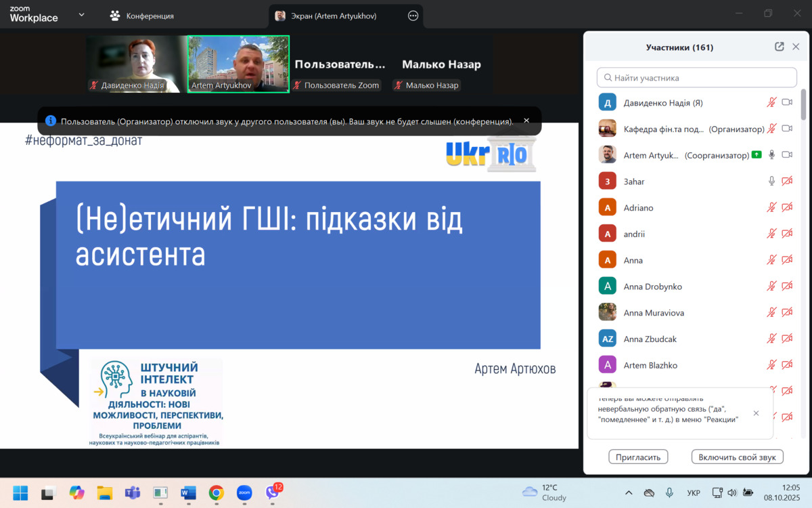
Task: Toggle the УКР keyboard language indicator
Action: [x=694, y=493]
